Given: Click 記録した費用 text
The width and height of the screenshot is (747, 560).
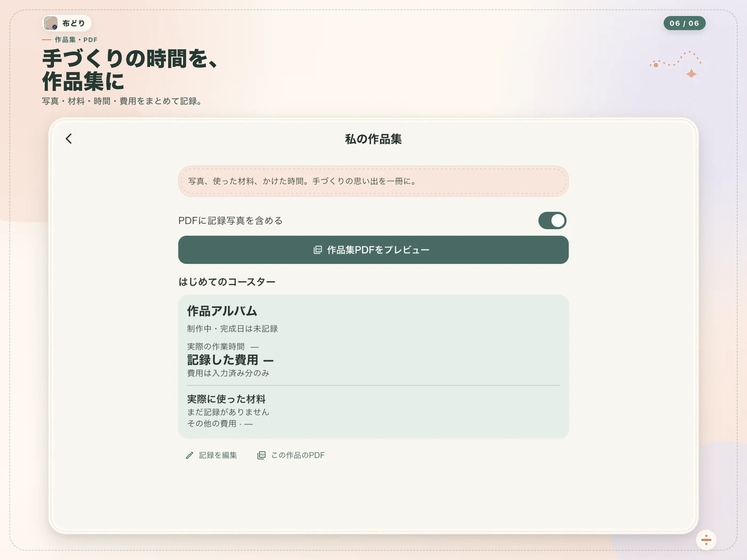Looking at the screenshot, I should (x=222, y=360).
